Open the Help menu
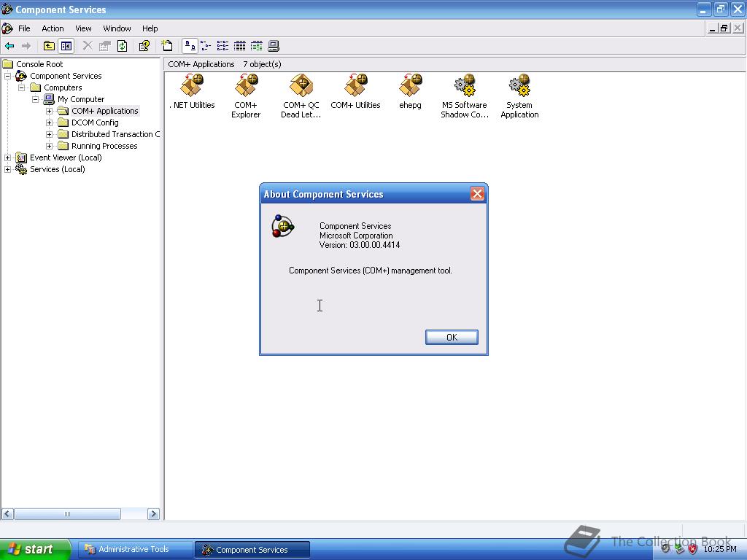 coord(150,28)
